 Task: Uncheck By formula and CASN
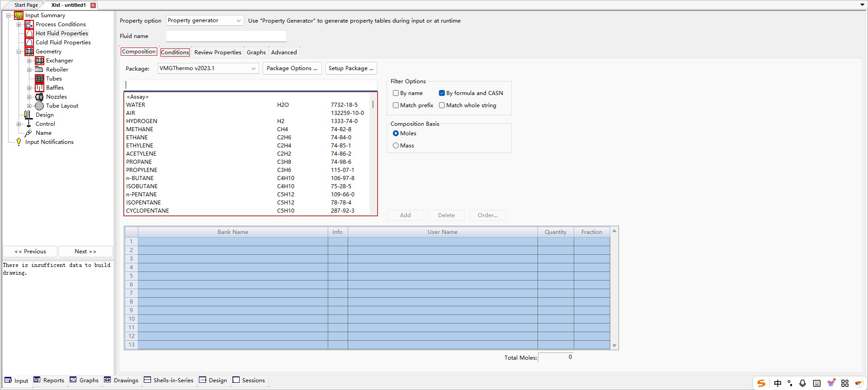442,93
